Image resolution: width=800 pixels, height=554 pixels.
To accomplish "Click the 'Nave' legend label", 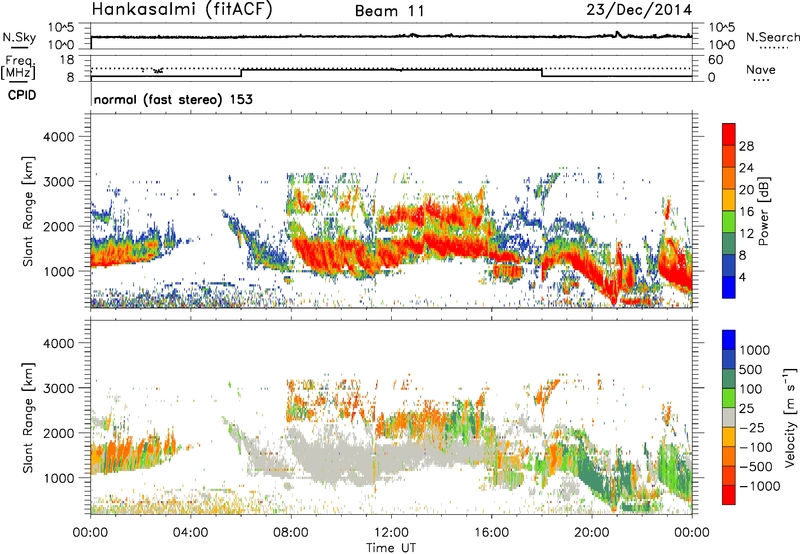I will coord(761,69).
